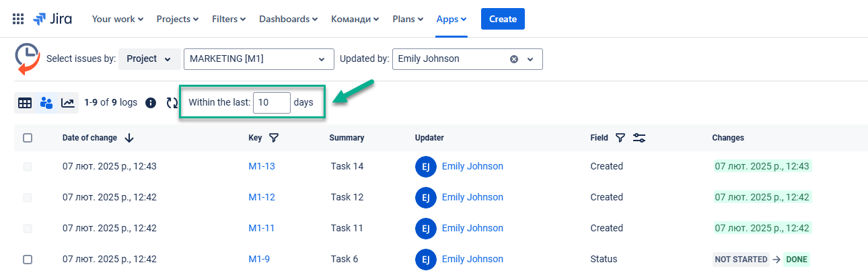The image size is (868, 273).
Task: Expand the Project selector dropdown
Action: (x=149, y=59)
